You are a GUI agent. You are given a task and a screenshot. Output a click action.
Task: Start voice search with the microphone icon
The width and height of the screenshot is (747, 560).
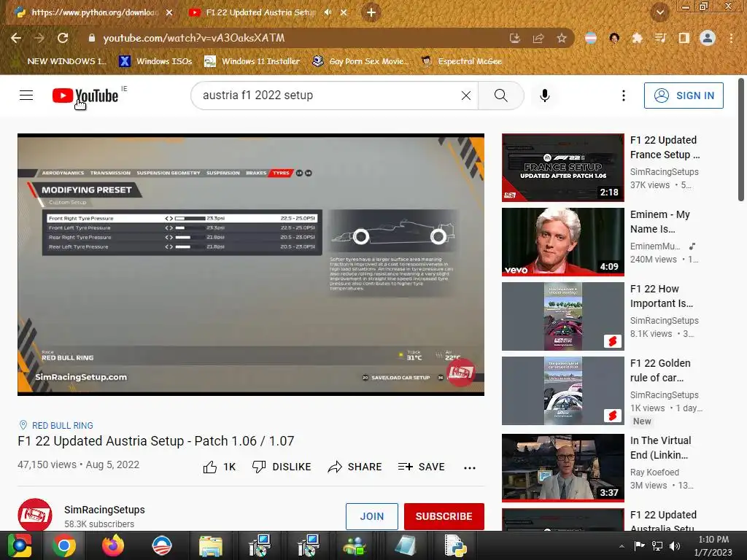[544, 96]
